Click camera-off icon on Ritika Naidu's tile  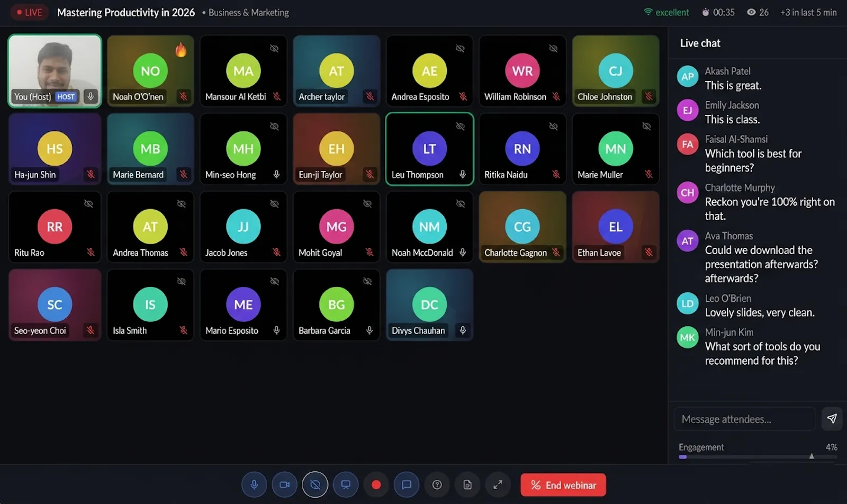tap(553, 126)
